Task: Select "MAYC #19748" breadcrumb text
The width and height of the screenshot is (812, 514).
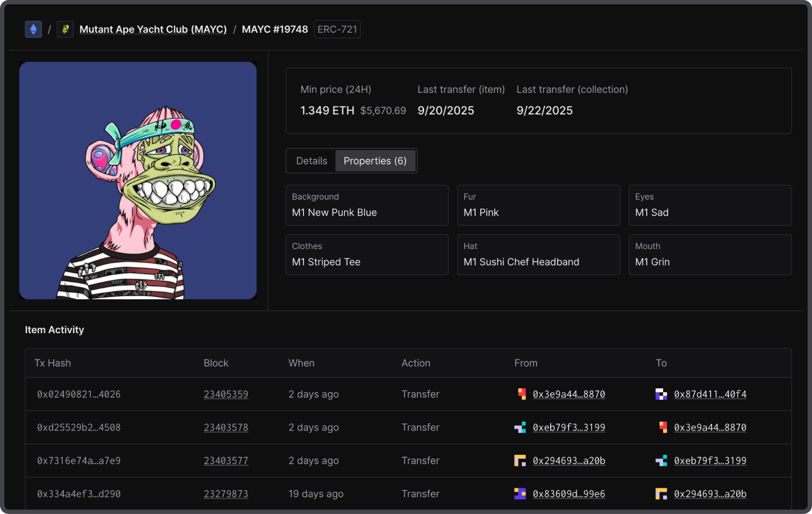Action: 275,29
